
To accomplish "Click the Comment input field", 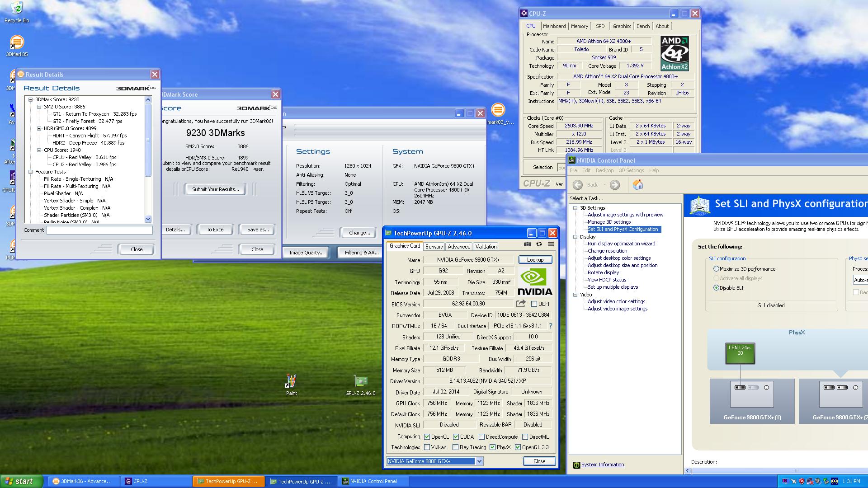I will [x=99, y=230].
